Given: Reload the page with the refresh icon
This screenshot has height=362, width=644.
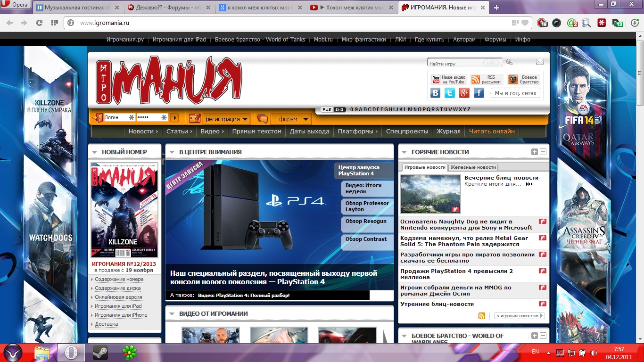Looking at the screenshot, I should click(x=40, y=23).
